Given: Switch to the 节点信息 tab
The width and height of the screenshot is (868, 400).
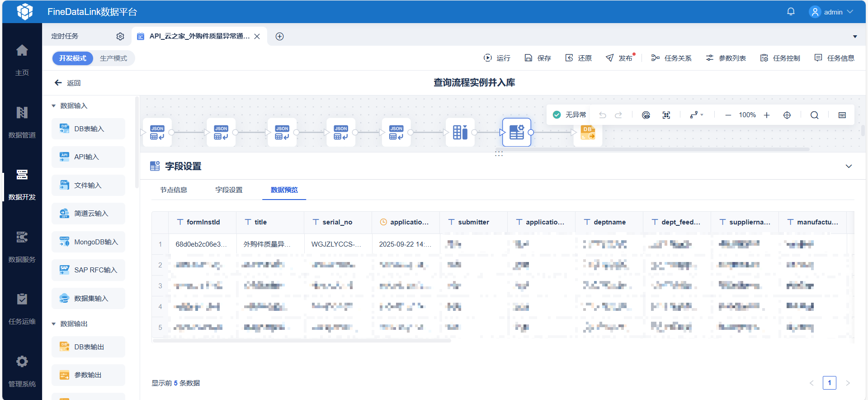Looking at the screenshot, I should tap(174, 190).
